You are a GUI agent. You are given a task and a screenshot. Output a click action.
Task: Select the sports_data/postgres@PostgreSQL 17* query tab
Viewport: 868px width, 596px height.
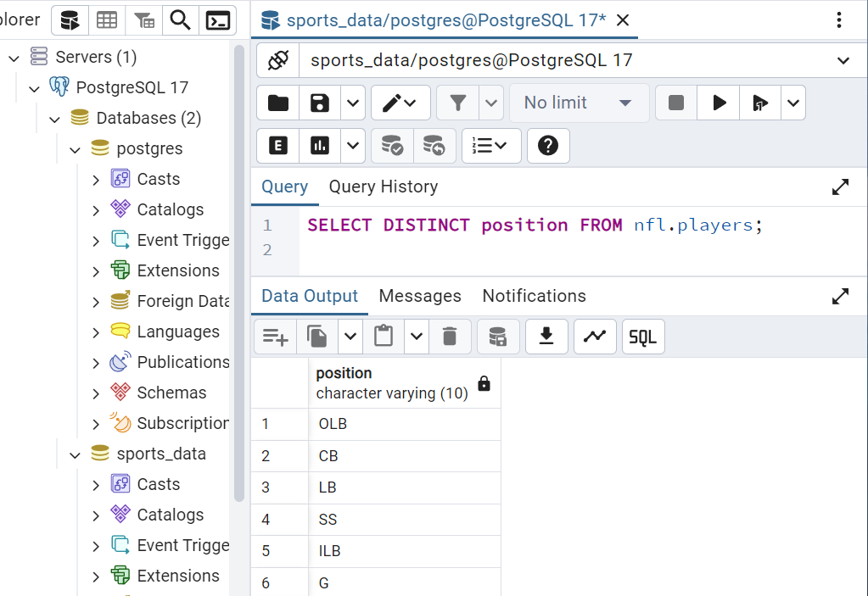[446, 20]
